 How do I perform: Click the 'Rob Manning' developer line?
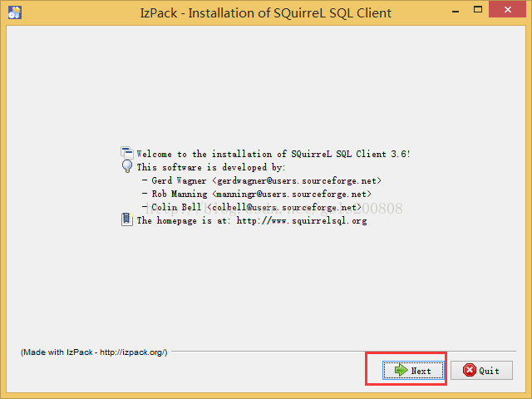pyautogui.click(x=257, y=194)
